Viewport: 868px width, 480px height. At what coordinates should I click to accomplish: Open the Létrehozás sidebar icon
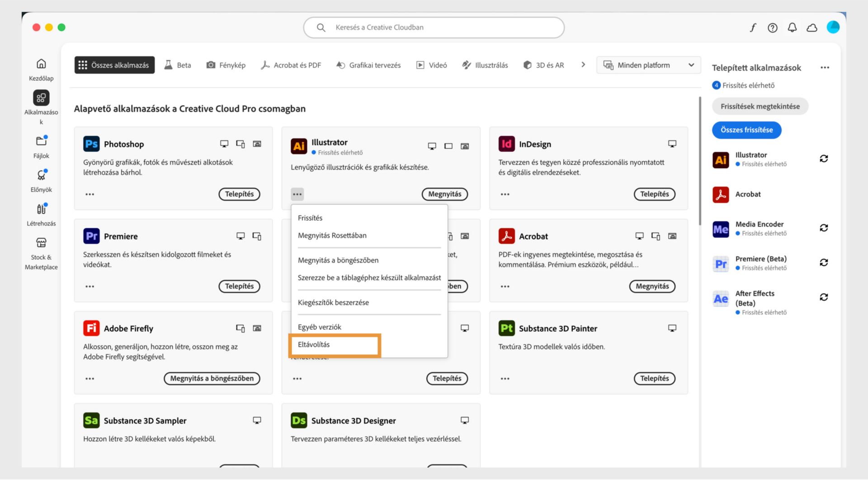tap(41, 209)
